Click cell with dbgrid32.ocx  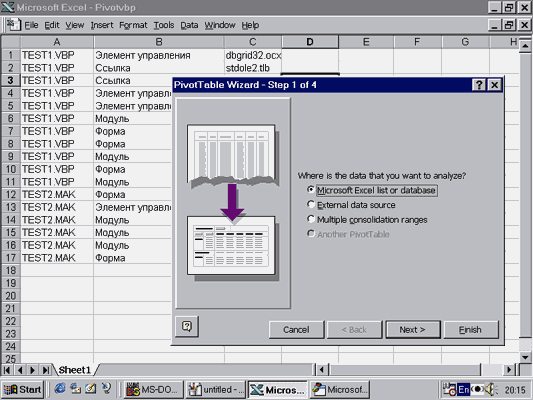point(253,55)
